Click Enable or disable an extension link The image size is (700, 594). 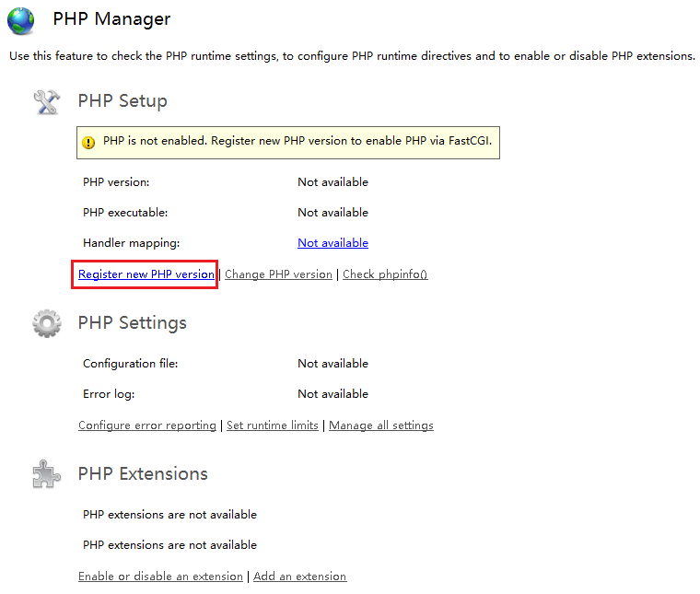[x=160, y=577]
